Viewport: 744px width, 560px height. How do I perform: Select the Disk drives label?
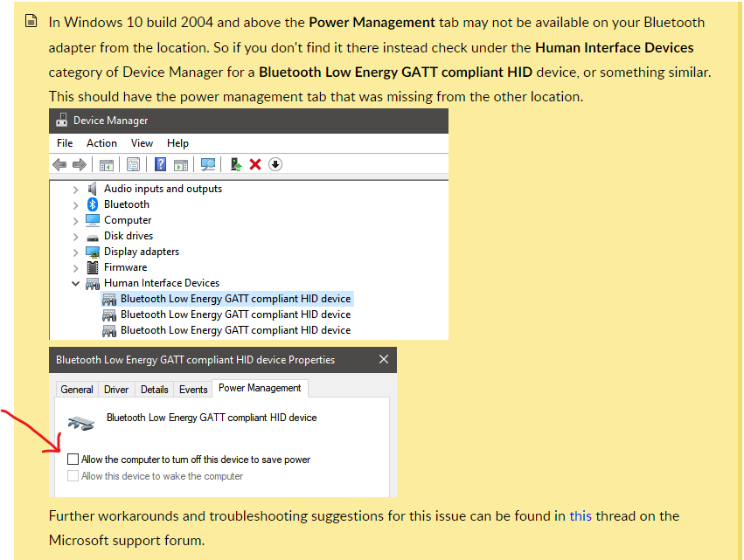(129, 236)
